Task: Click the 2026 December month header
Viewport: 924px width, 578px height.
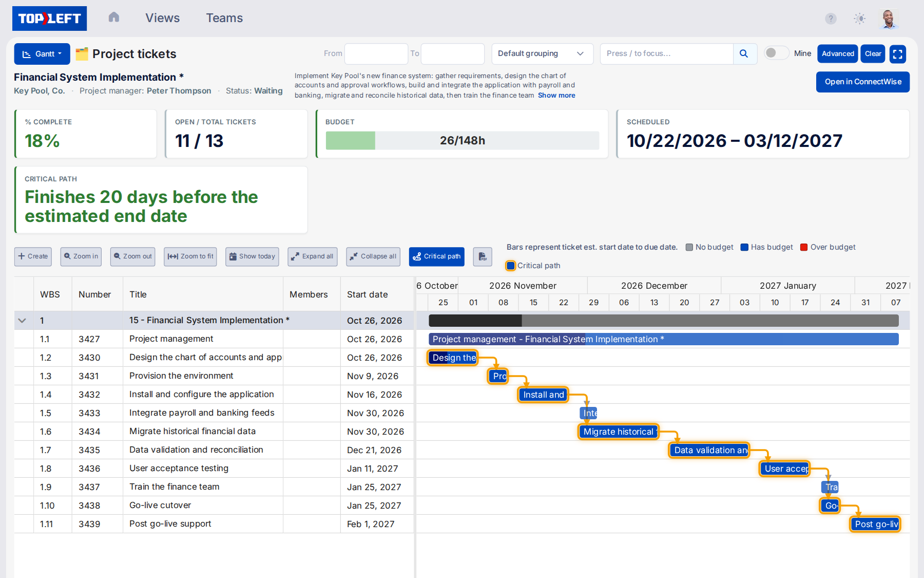Action: (654, 286)
